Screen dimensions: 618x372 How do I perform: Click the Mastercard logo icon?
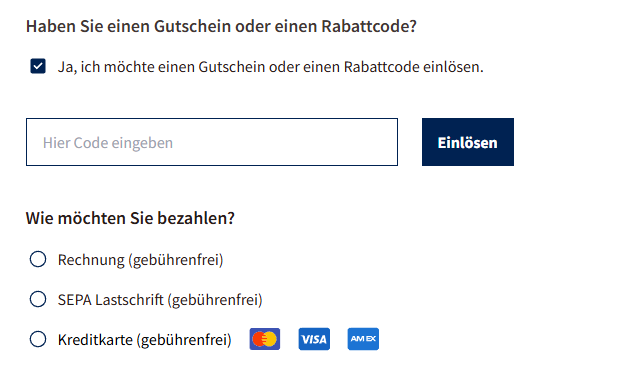click(264, 339)
